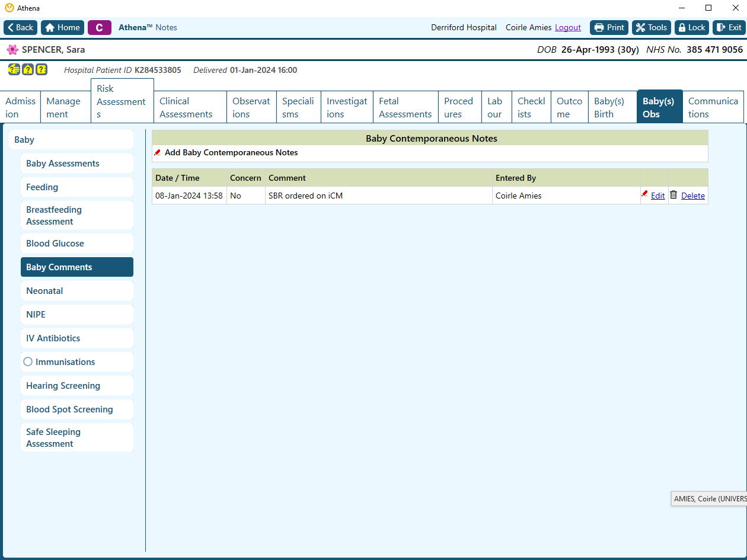Click the 08-Jan-2024 13:58 date cell
The image size is (747, 560).
tap(189, 196)
